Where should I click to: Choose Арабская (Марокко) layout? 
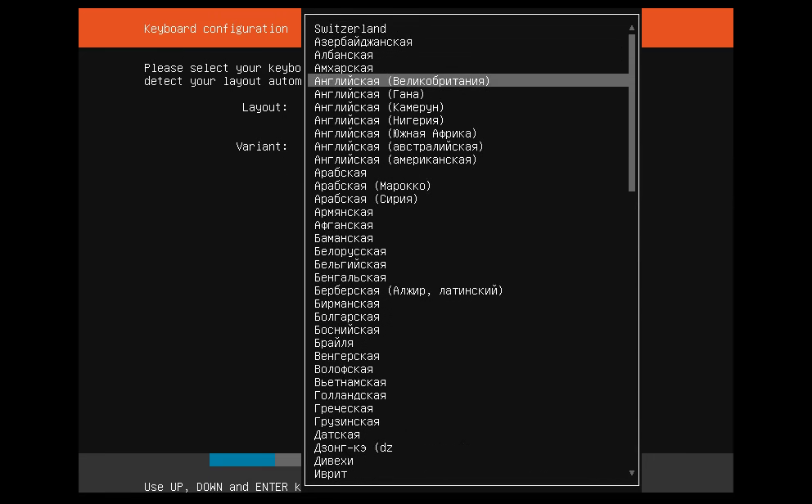tap(372, 186)
